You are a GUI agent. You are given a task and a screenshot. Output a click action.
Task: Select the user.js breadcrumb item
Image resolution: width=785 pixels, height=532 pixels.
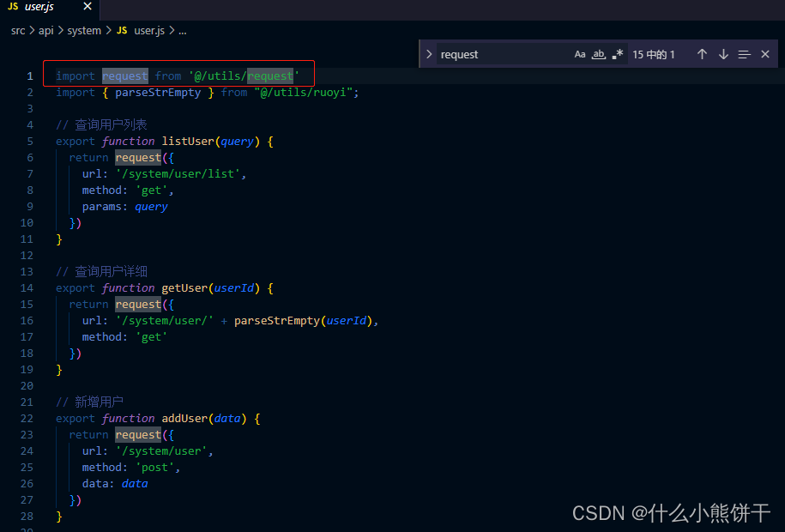tap(149, 31)
